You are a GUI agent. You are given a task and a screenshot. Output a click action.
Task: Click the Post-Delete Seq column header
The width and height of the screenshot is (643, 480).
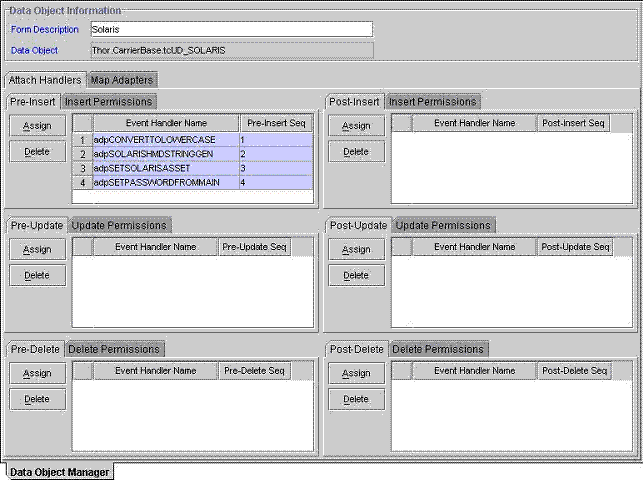[x=574, y=371]
